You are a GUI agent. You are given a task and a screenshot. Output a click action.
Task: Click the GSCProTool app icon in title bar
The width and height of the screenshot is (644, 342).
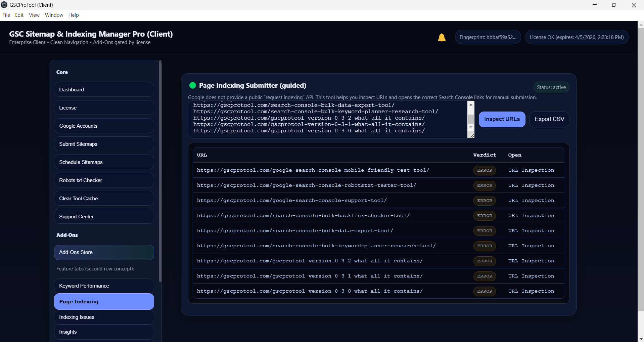coord(4,5)
